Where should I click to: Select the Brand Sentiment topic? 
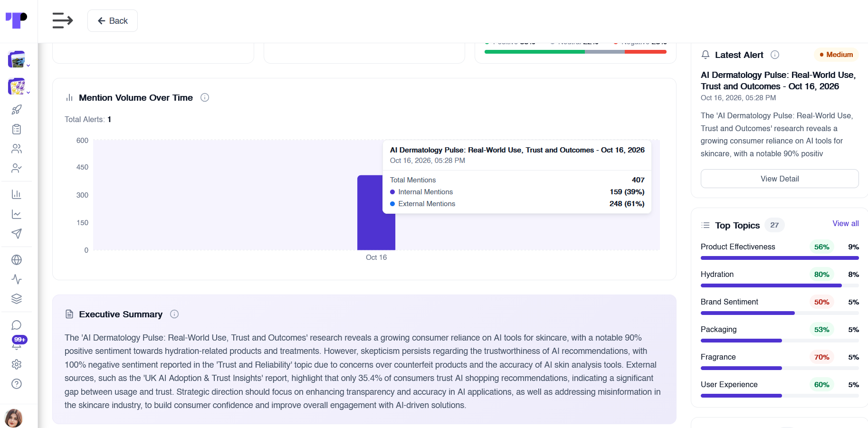[x=780, y=306]
